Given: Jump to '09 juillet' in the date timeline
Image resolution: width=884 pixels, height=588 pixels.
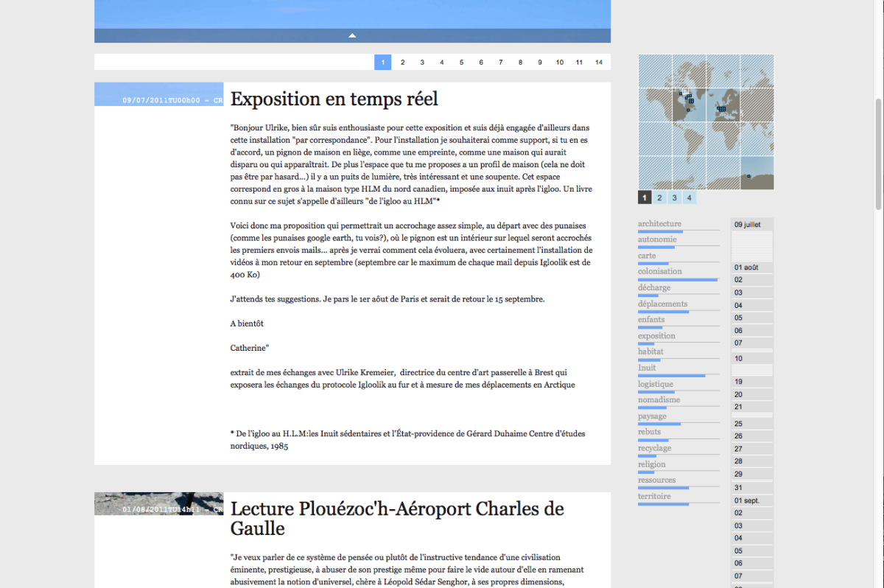Looking at the screenshot, I should tap(746, 224).
